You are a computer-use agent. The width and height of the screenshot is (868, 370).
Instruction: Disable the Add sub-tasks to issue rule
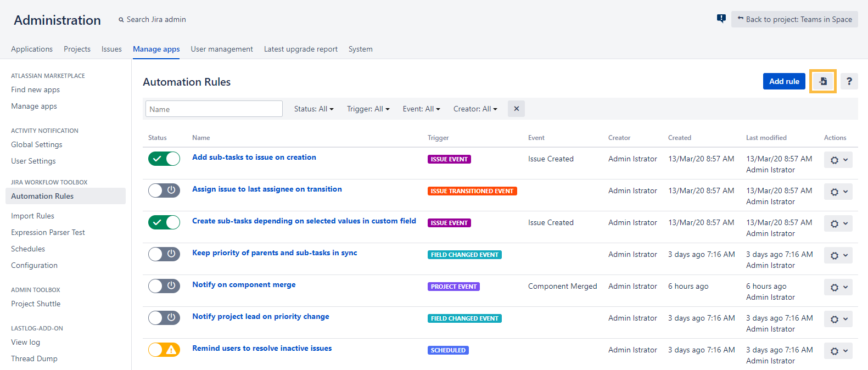(x=164, y=159)
